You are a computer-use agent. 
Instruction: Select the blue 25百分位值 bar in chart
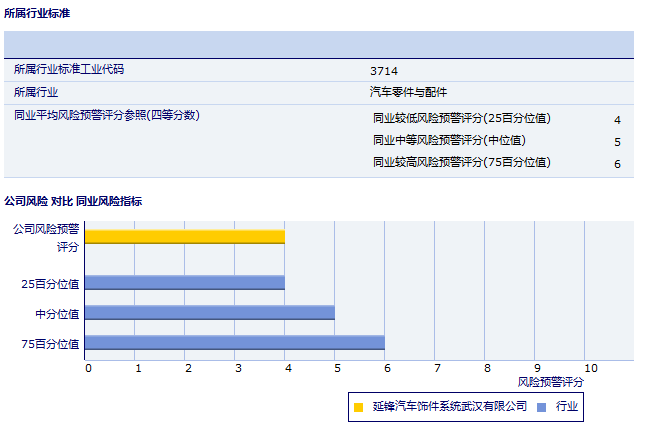pos(185,283)
